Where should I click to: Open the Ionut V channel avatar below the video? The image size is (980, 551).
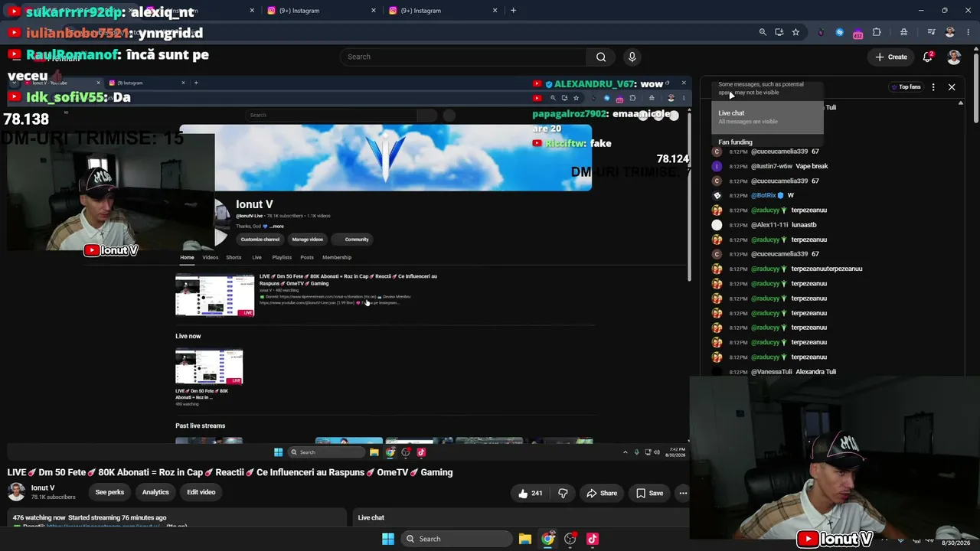pos(16,492)
